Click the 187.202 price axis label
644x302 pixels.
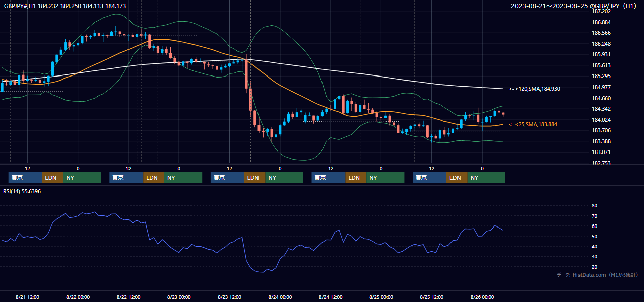coord(601,11)
